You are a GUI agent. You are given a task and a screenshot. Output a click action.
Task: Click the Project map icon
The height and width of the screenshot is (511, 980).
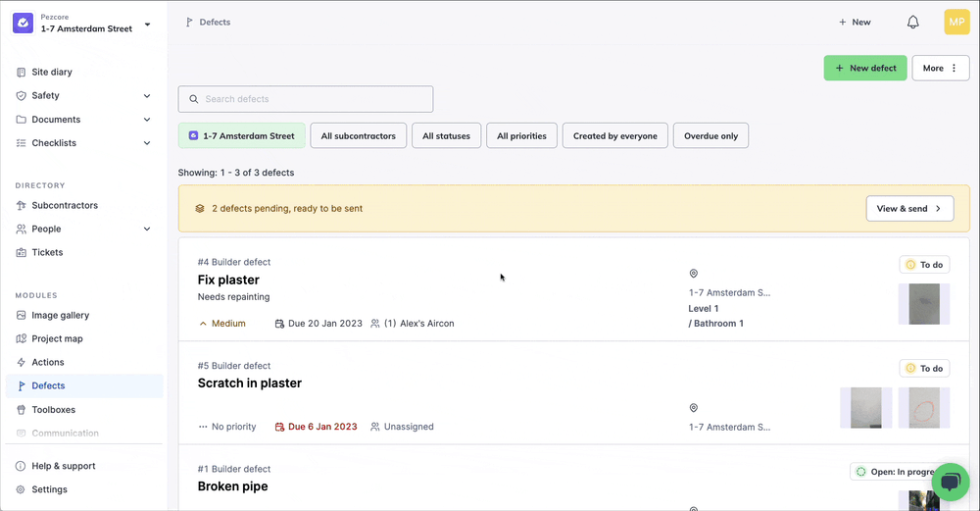[22, 339]
